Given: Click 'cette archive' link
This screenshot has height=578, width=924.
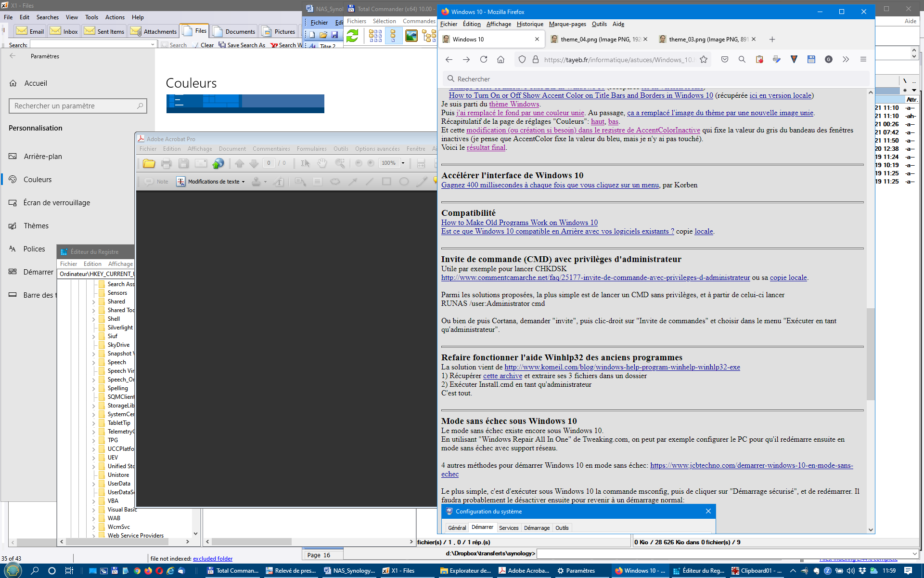Looking at the screenshot, I should 502,376.
